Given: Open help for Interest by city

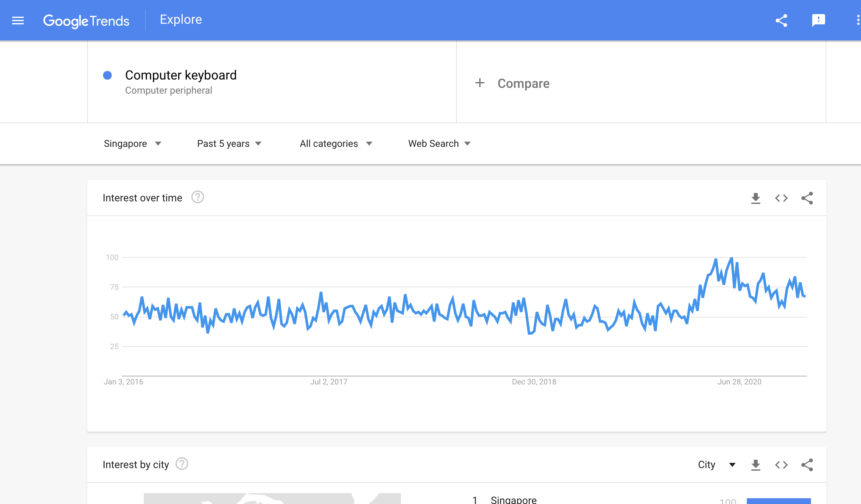Looking at the screenshot, I should [x=182, y=464].
